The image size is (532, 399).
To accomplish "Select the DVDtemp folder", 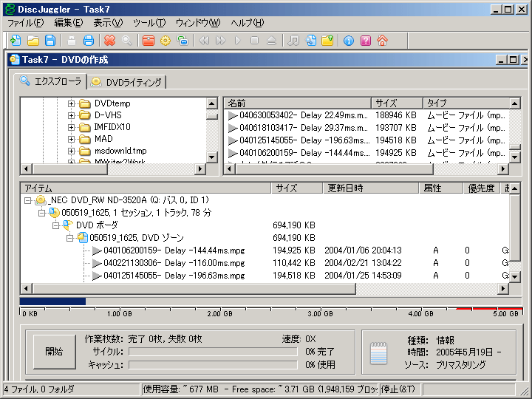I will point(112,103).
